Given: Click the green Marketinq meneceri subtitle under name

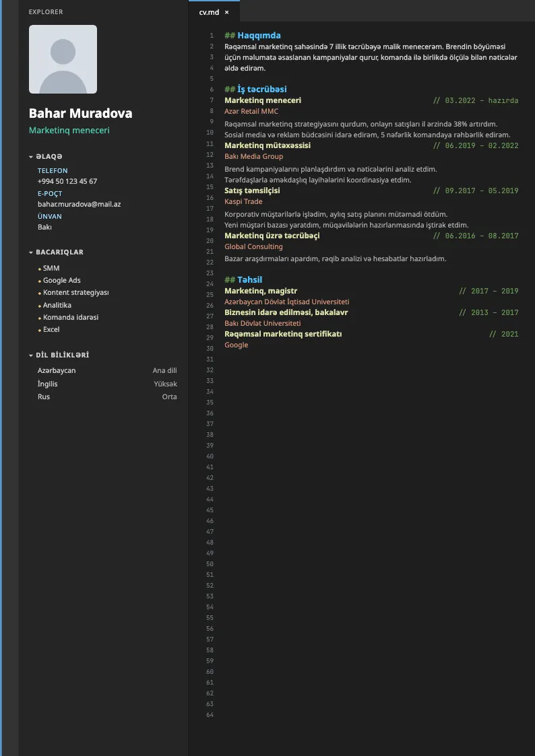Looking at the screenshot, I should [69, 130].
